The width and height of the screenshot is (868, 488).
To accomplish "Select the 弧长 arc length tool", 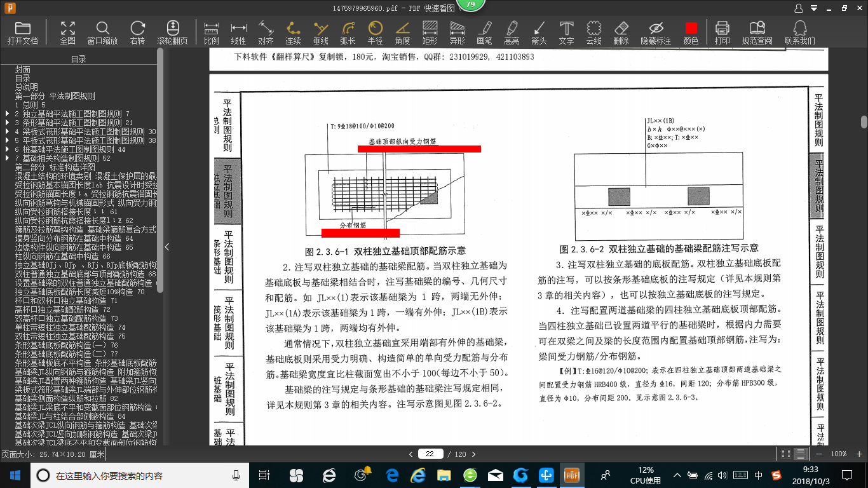I will (348, 32).
